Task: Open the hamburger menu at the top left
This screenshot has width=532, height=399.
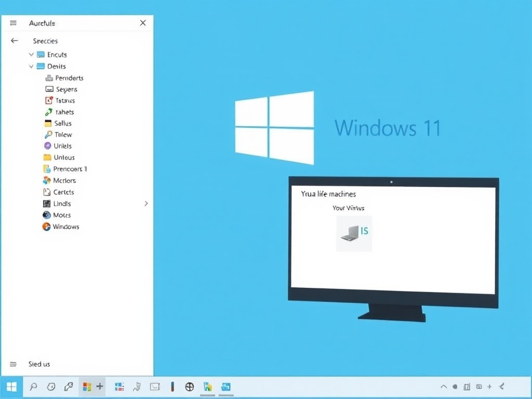Action: (x=12, y=22)
